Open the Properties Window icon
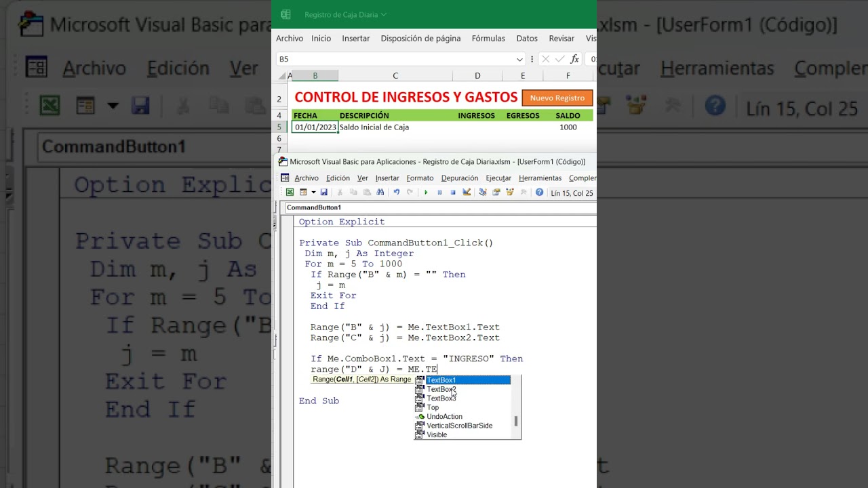The height and width of the screenshot is (488, 868). pyautogui.click(x=496, y=192)
